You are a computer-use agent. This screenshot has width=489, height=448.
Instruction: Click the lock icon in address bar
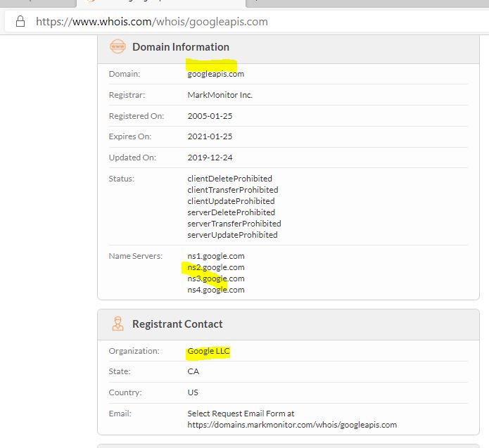(x=20, y=21)
